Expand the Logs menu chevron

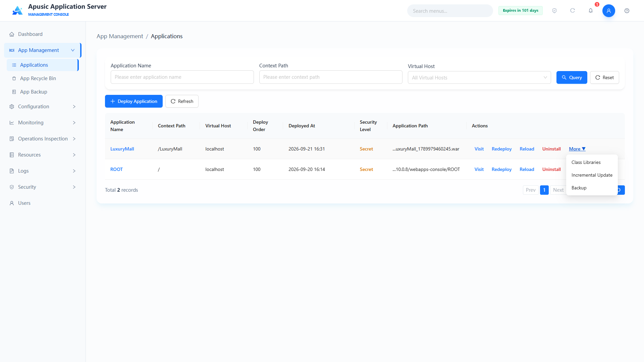(74, 171)
